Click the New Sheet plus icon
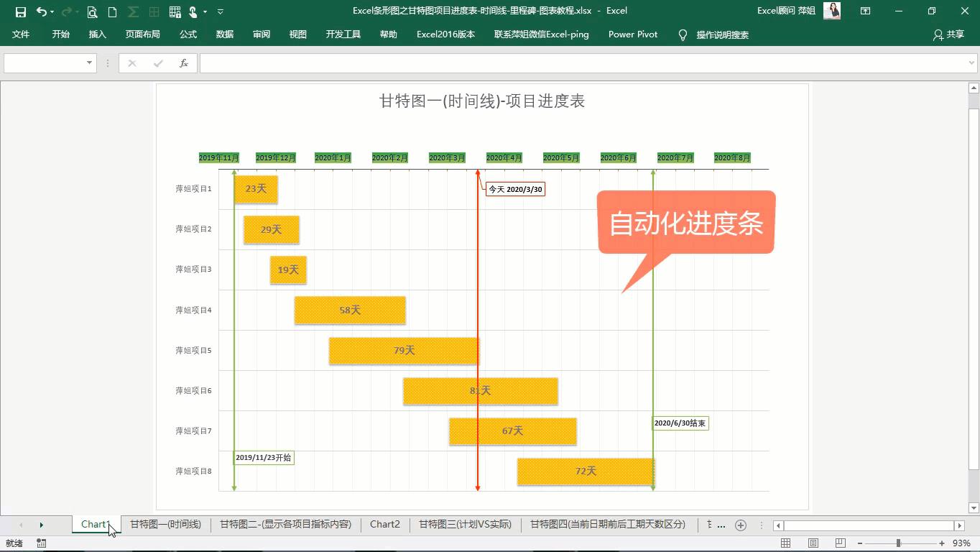Image resolution: width=980 pixels, height=552 pixels. click(741, 525)
